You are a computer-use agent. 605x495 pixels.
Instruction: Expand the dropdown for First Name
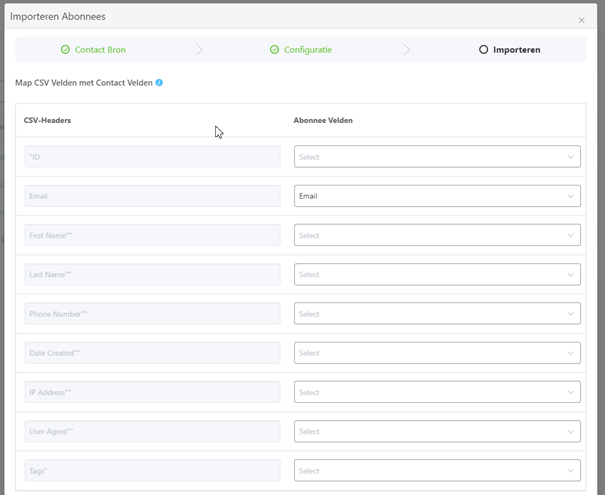(x=437, y=235)
